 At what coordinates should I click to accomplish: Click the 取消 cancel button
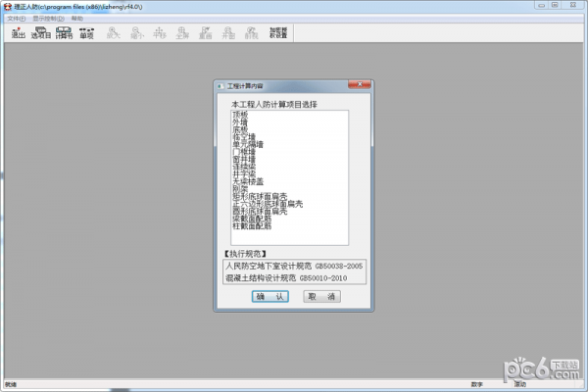(x=321, y=296)
